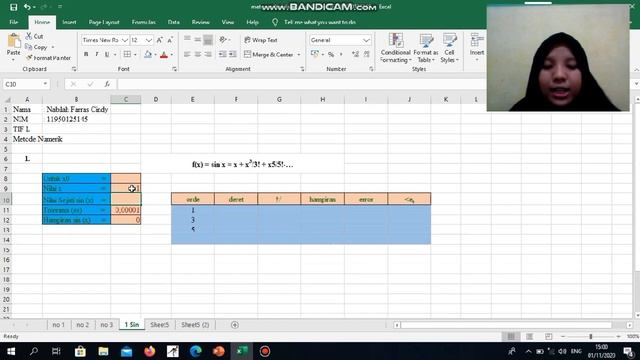Toggle Bottom Align
640x360 pixels.
tap(208, 40)
